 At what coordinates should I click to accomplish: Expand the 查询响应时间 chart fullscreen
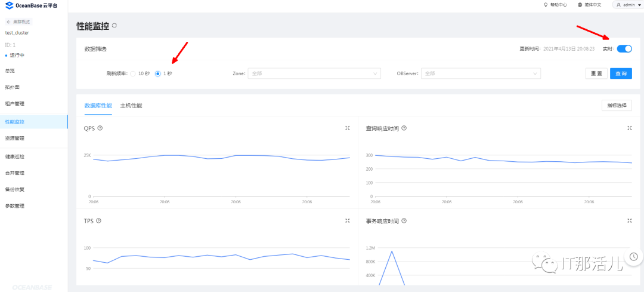[x=629, y=128]
